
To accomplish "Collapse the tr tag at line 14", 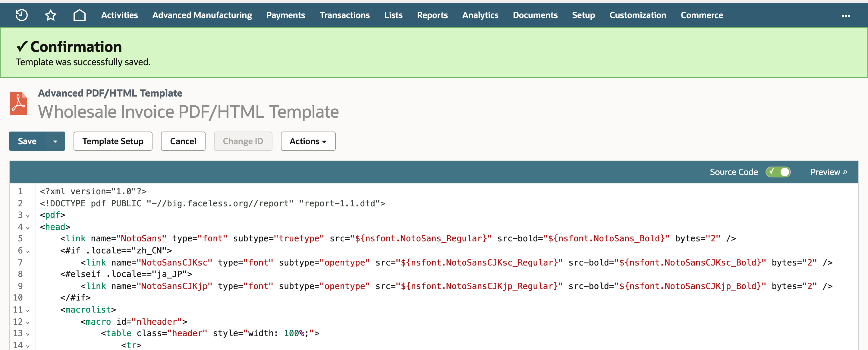I will pyautogui.click(x=28, y=346).
